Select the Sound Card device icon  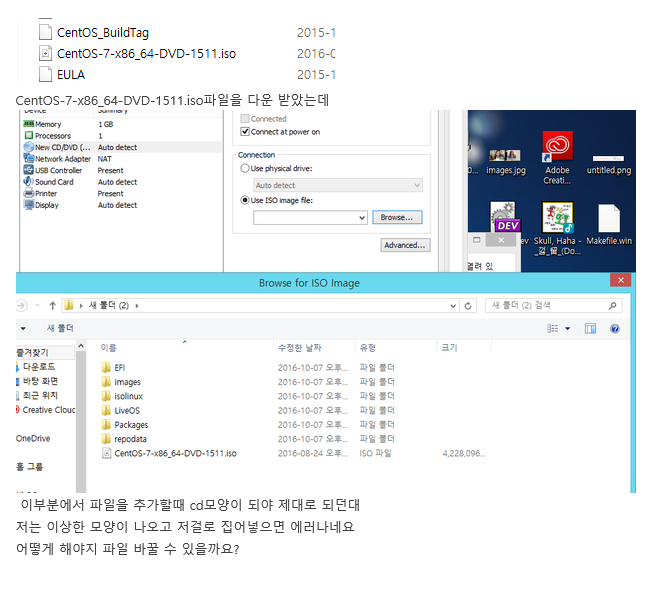29,181
